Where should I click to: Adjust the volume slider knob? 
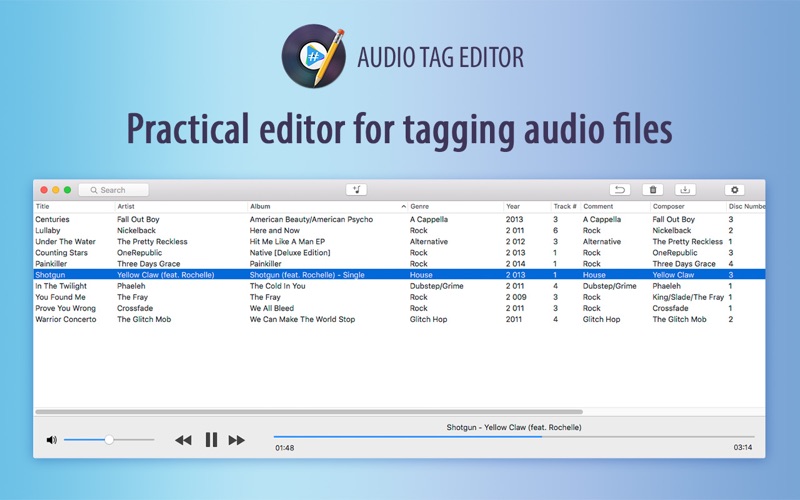[x=109, y=440]
